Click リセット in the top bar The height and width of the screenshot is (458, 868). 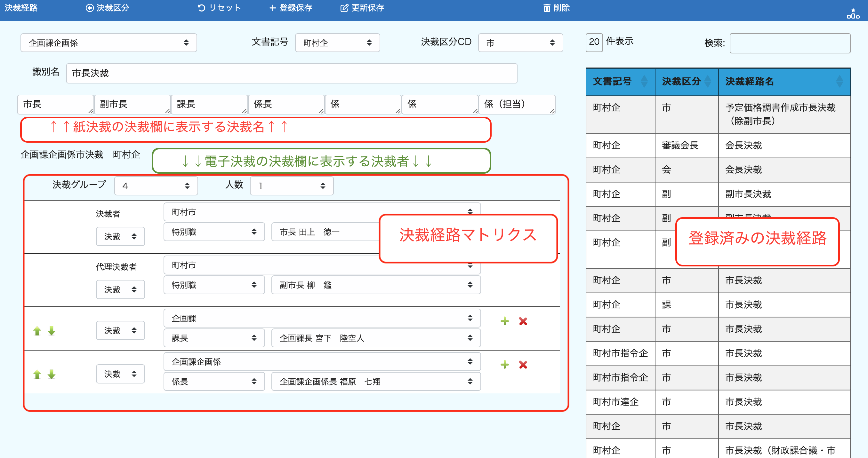click(x=219, y=8)
